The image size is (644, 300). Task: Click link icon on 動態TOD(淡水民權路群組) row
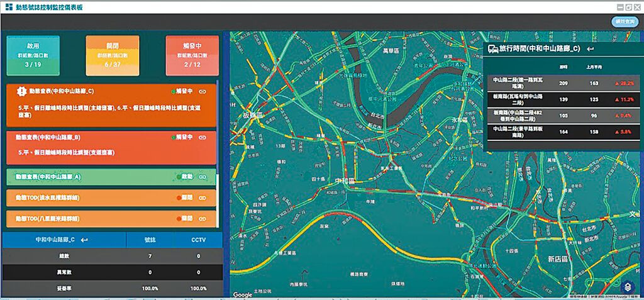coord(203,197)
